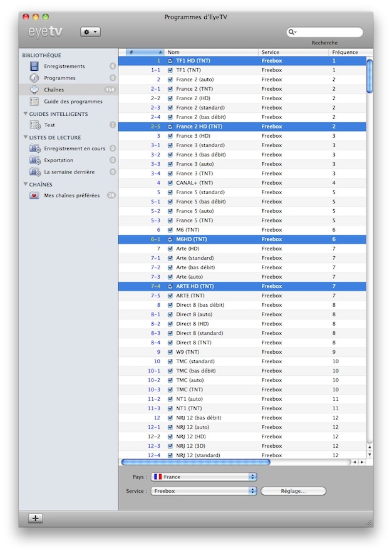Select La semaine dernière playlist icon

(x=35, y=172)
